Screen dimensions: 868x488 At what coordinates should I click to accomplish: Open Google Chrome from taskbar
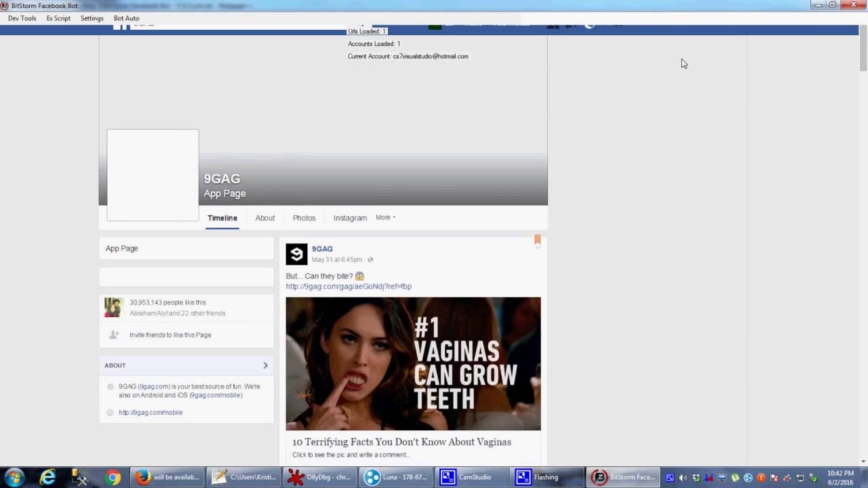tap(113, 477)
